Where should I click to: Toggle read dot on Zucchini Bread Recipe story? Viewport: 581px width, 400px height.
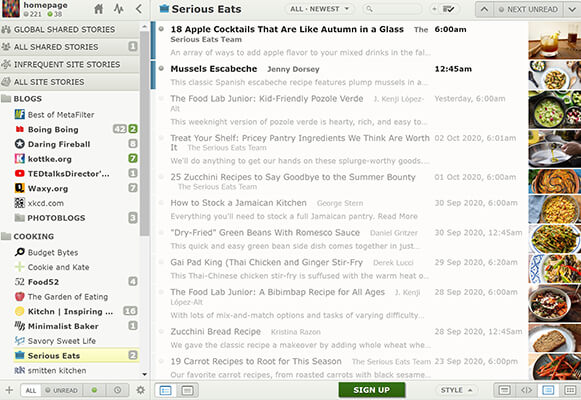point(161,331)
